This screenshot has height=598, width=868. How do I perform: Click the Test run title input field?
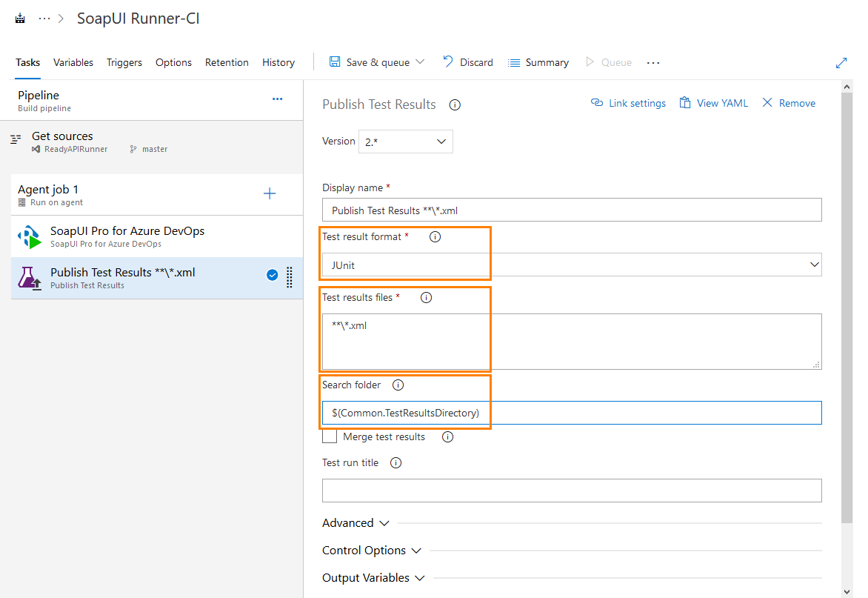click(572, 490)
